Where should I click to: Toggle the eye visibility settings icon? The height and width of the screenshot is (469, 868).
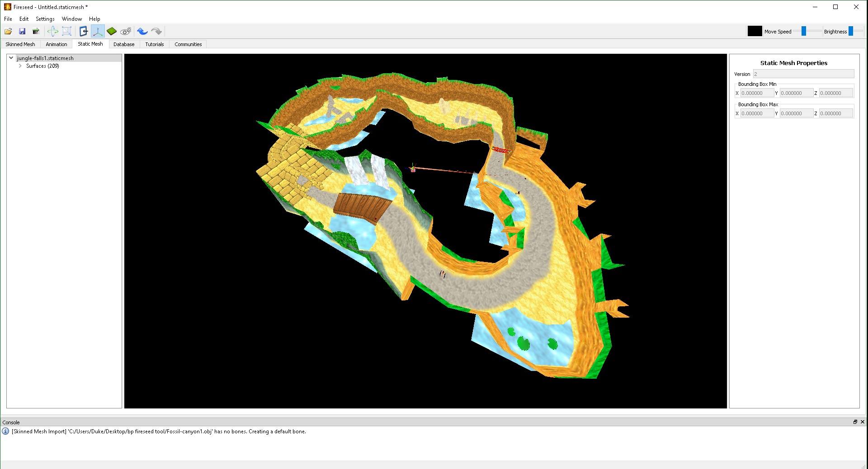[126, 31]
